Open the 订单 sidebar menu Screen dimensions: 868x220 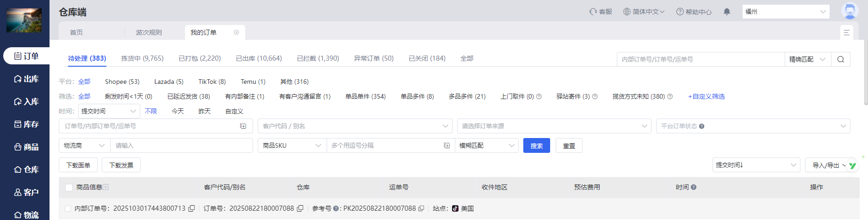26,56
